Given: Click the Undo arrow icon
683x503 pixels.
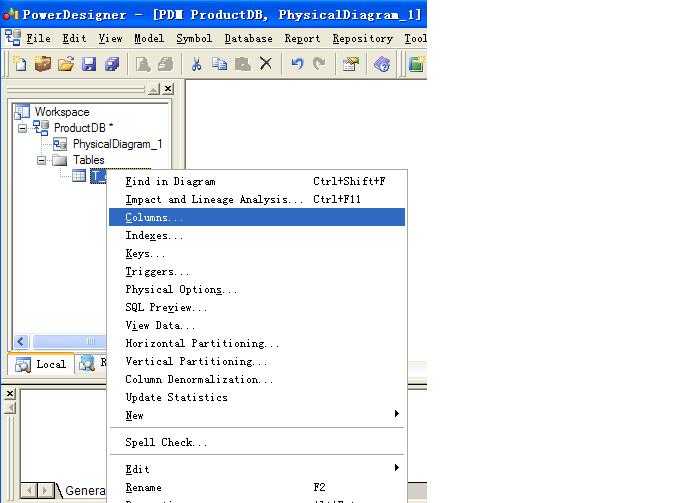Looking at the screenshot, I should pos(297,64).
